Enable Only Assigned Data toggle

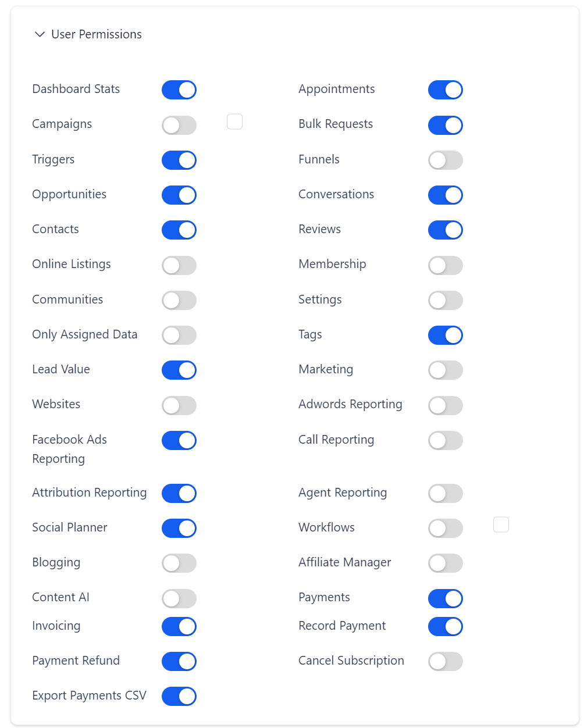pos(179,335)
